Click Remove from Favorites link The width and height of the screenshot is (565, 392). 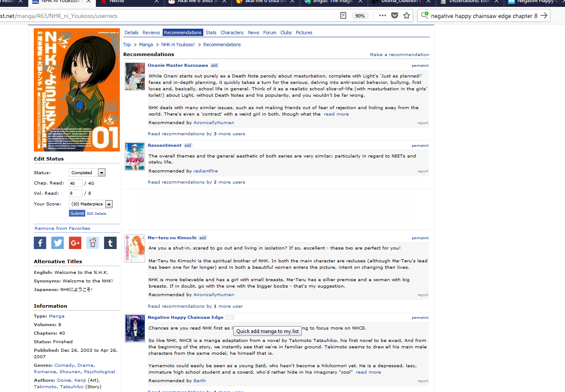(x=62, y=229)
